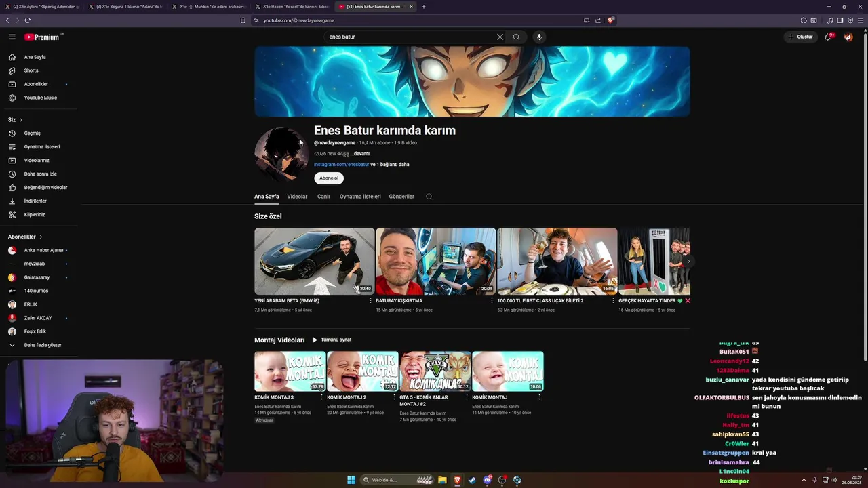Click the Abone ol subscribe button

click(329, 178)
